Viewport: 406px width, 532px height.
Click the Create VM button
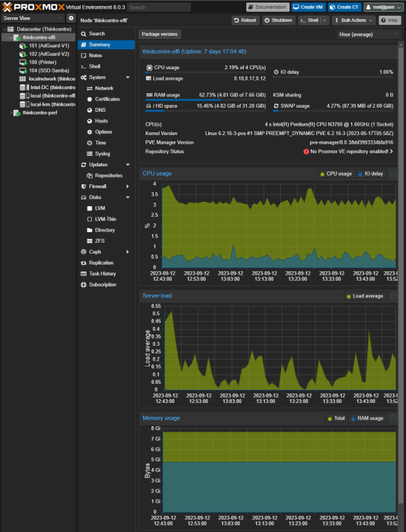coord(308,7)
